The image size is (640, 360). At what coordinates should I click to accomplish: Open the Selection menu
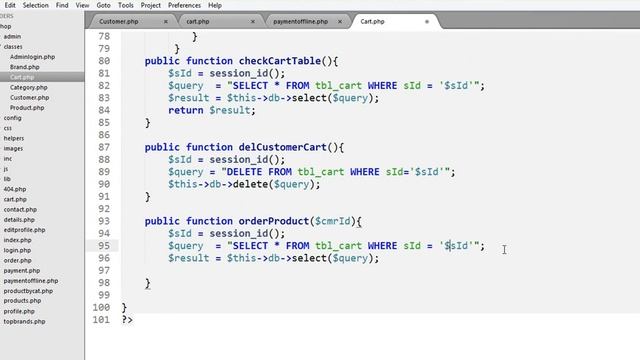click(36, 5)
